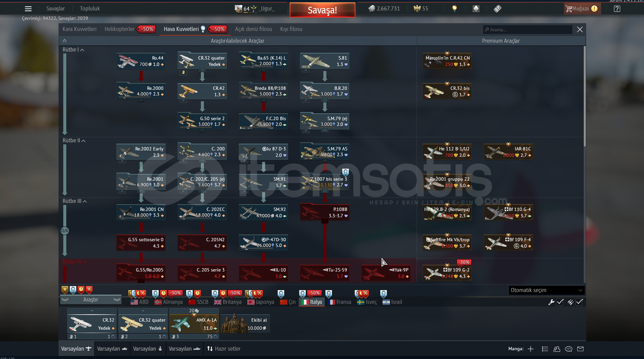Switch to Kara Kuvvetleri tab
Image resolution: width=644 pixels, height=359 pixels.
point(79,29)
